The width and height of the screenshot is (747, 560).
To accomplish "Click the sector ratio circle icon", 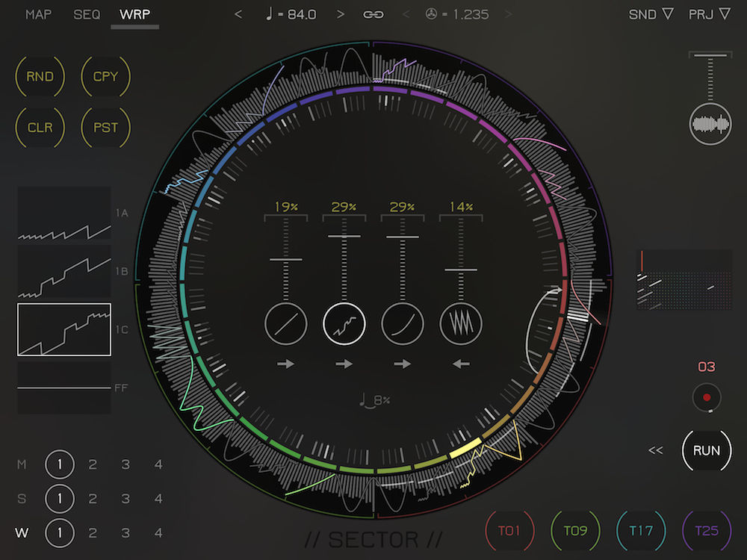I will tap(431, 14).
